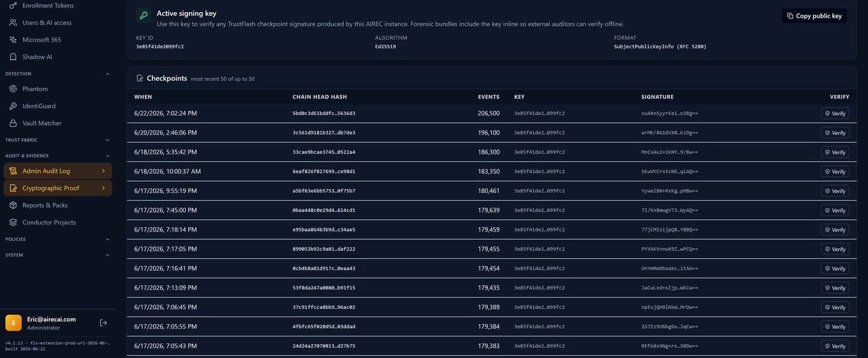The height and width of the screenshot is (358, 868).
Task: Verify the 6/17/2026, 7:05:43 PM checkpoint
Action: 835,346
